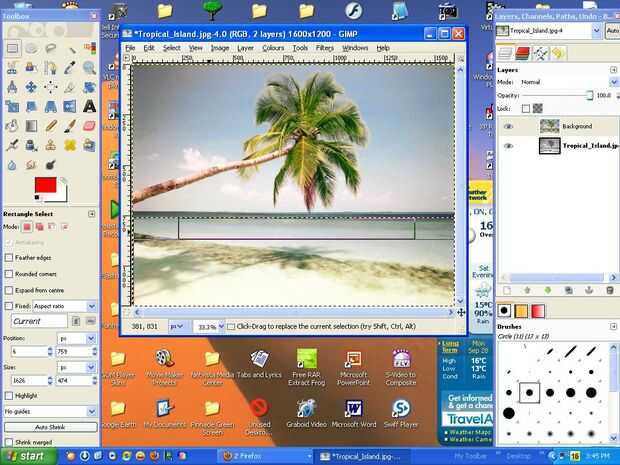The height and width of the screenshot is (465, 620).
Task: Select the Rectangle Select tool in the Toolbox
Action: pos(12,49)
